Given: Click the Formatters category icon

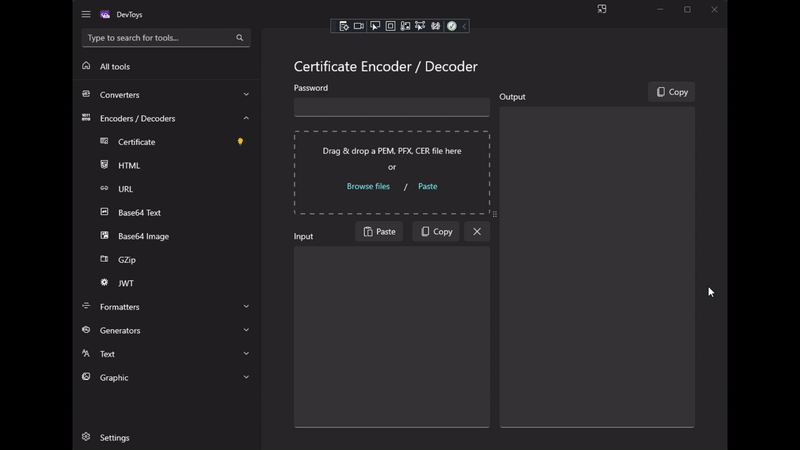Looking at the screenshot, I should (86, 306).
